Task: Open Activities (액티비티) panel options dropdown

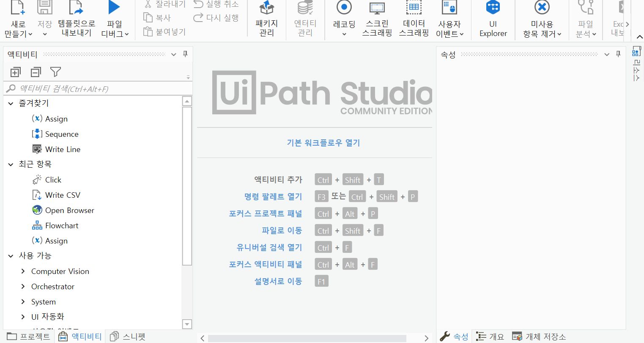Action: 173,54
